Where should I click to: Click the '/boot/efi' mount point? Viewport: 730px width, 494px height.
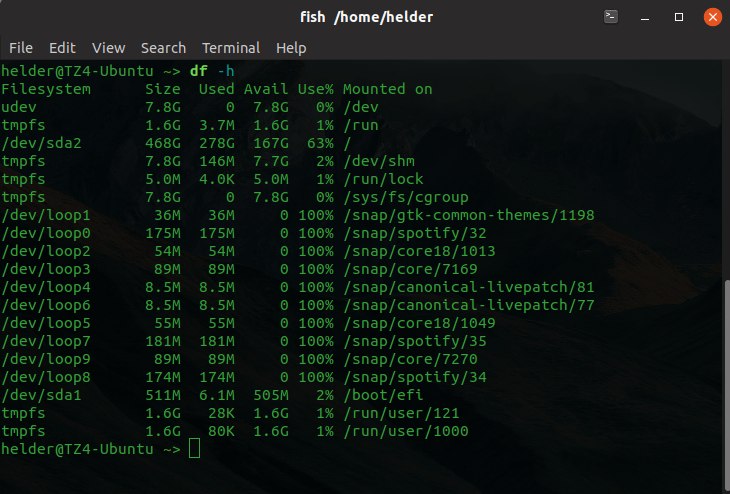[x=383, y=395]
